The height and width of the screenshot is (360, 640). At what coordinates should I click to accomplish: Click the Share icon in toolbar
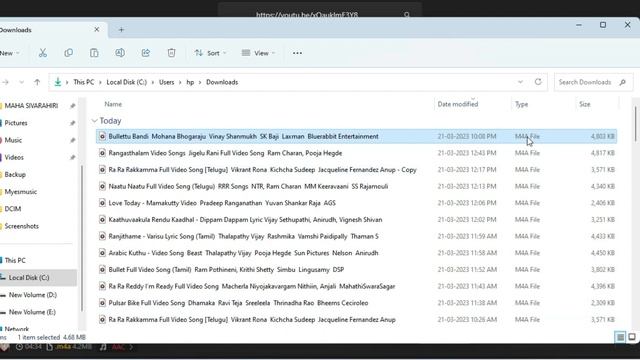click(146, 53)
